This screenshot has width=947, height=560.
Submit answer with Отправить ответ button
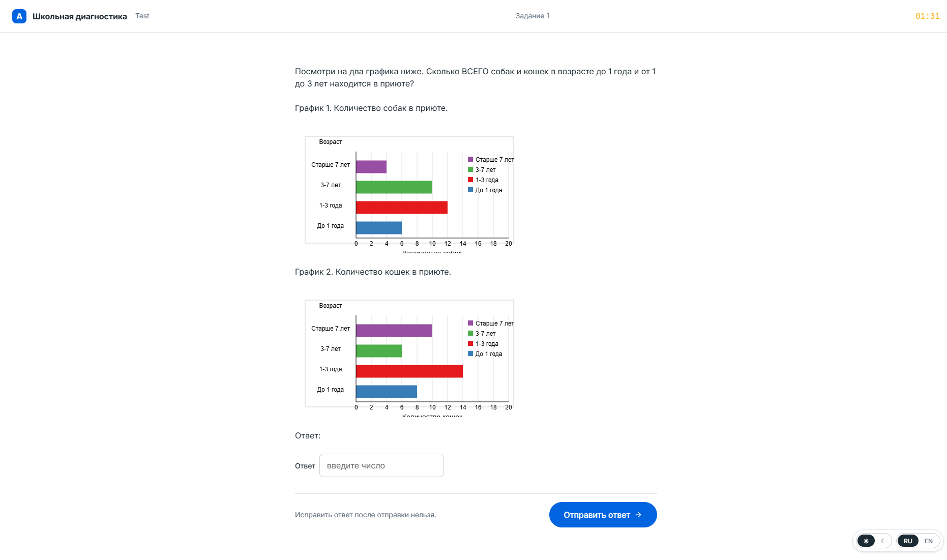pos(603,515)
